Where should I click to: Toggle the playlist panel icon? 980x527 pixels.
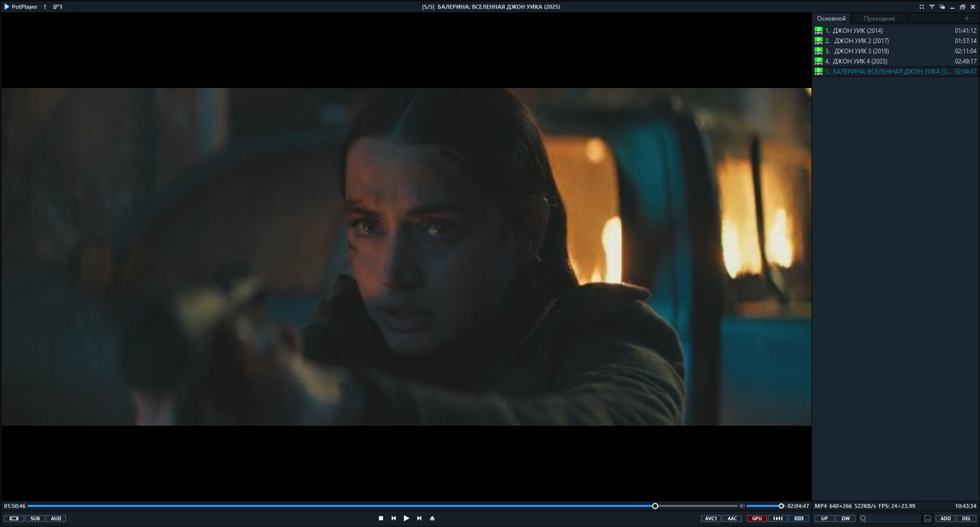tap(799, 519)
